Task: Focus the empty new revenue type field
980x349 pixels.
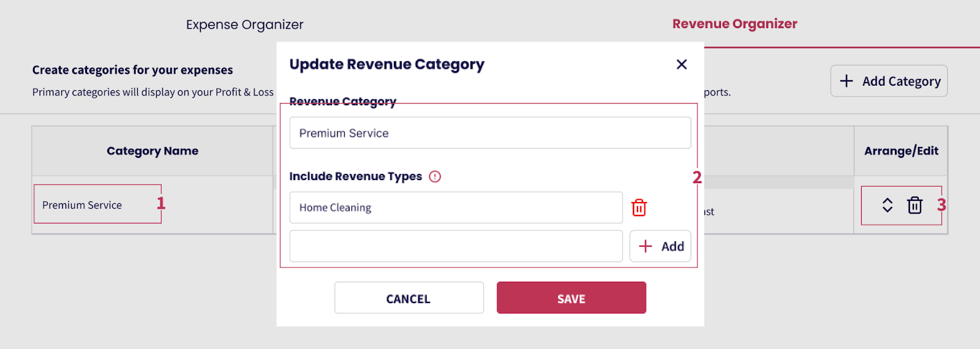Action: click(456, 246)
